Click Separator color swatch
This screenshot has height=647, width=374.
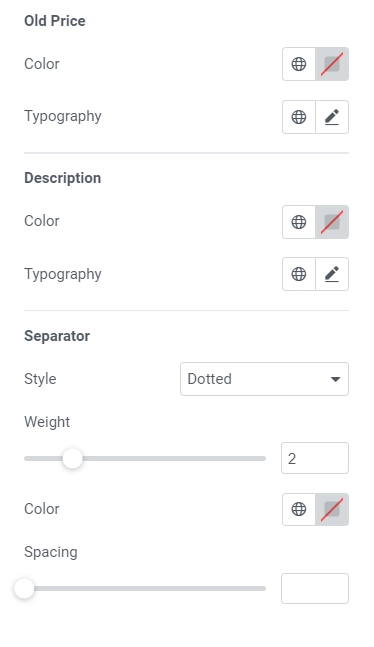click(332, 509)
